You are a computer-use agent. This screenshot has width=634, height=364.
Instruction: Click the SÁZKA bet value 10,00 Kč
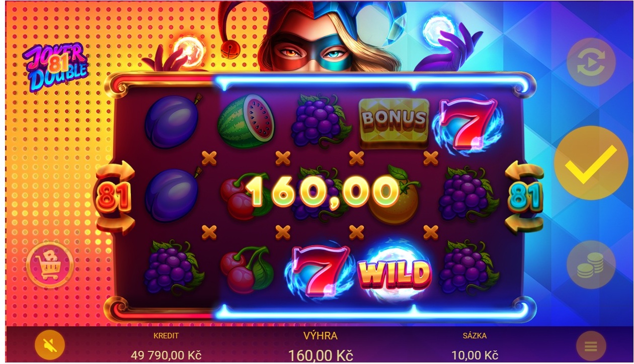(474, 355)
